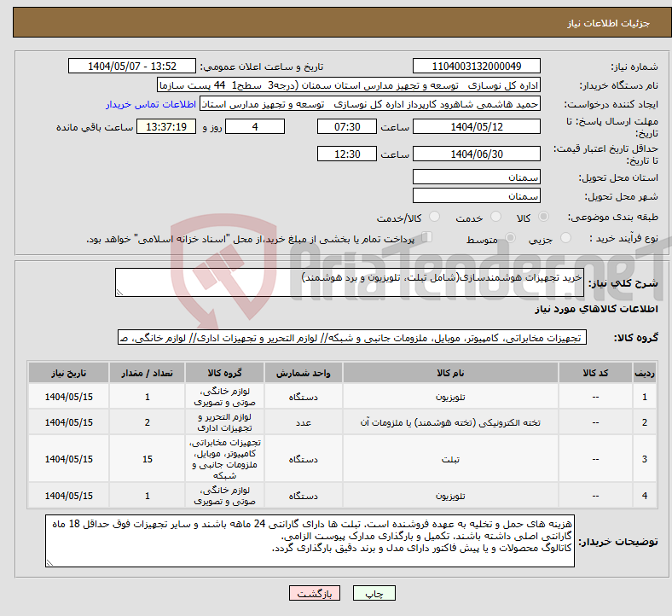672x616 pixels.
Task: Click group لوازم التحریر و تجهیزات اداری cell
Action: (224, 422)
